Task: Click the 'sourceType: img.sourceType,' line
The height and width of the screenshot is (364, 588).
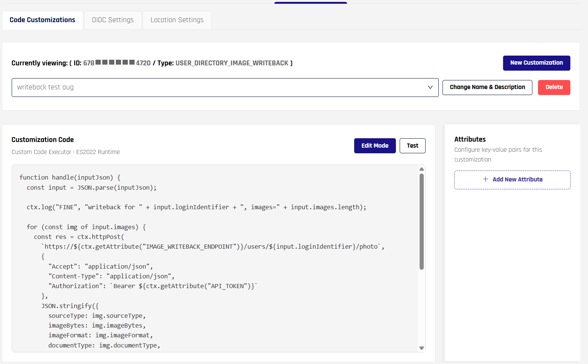Action: pyautogui.click(x=97, y=316)
